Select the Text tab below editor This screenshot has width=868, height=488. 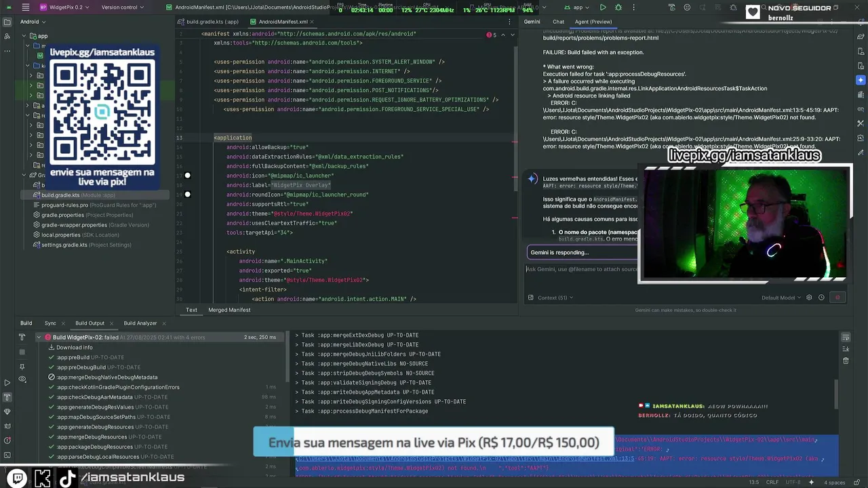tap(191, 310)
